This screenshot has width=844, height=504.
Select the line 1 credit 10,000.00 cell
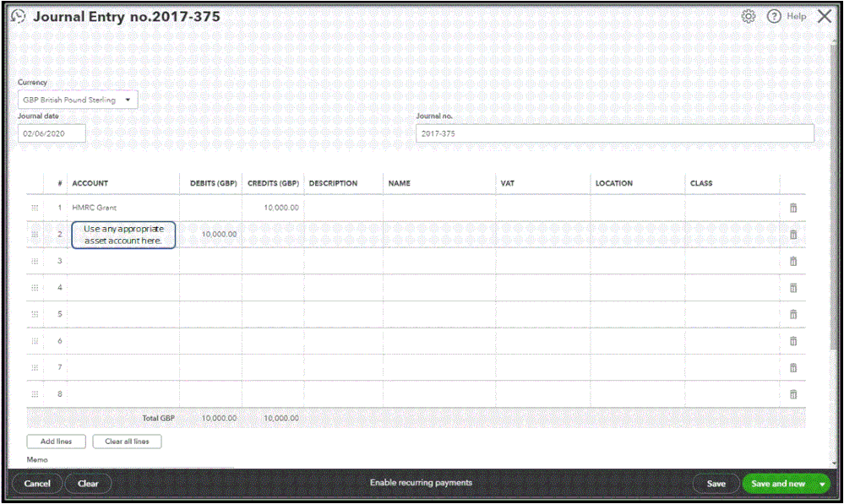[x=273, y=208]
